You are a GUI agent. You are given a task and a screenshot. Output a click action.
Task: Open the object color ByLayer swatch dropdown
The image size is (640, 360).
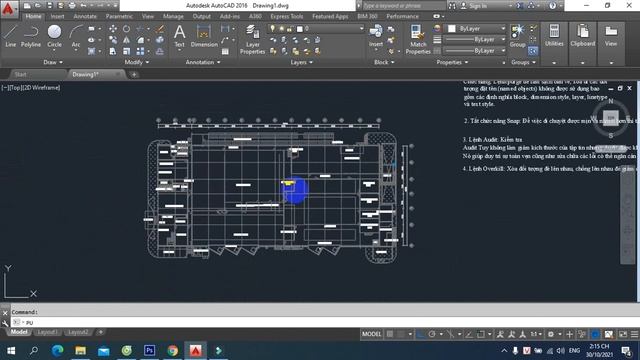click(476, 29)
